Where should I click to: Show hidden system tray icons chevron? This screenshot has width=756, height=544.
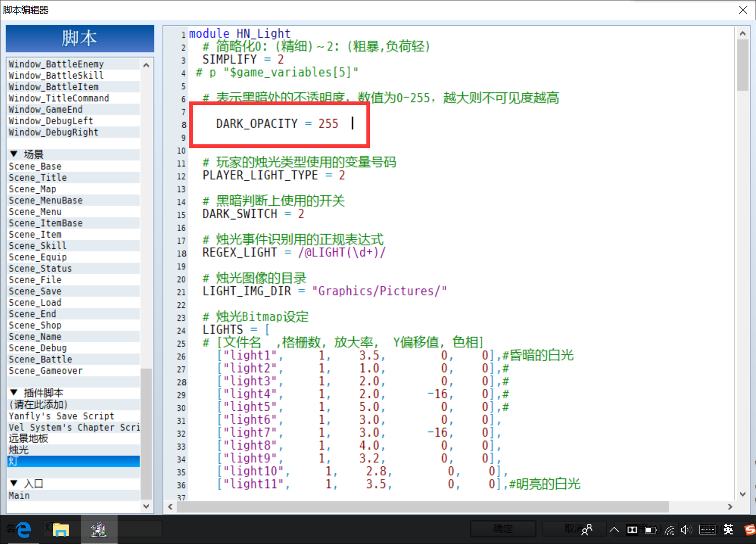(x=614, y=530)
